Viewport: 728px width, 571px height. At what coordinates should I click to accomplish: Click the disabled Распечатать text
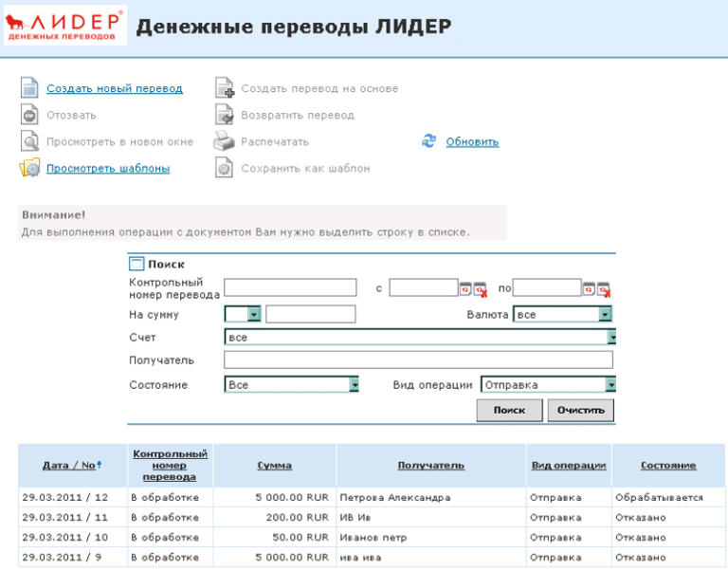(x=275, y=141)
